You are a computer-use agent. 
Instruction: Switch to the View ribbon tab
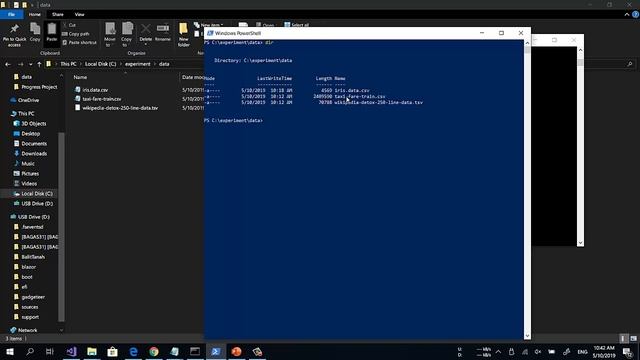[x=79, y=14]
